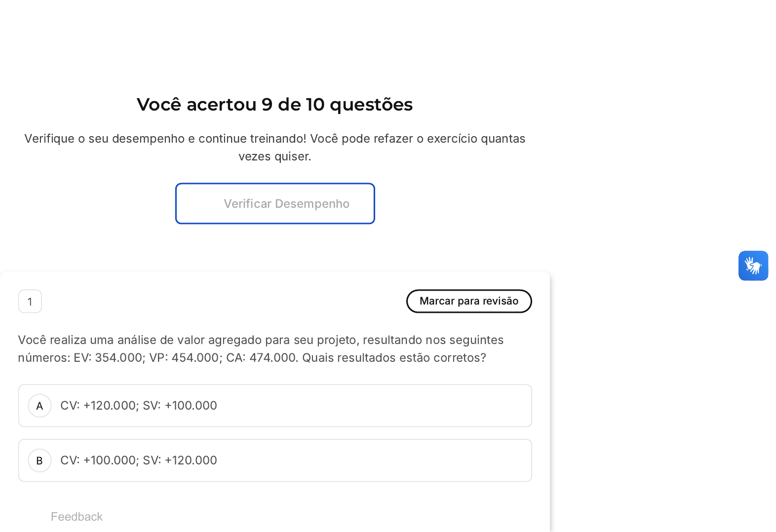Choose answer text CV: +100.000; SV: +120.000
The height and width of the screenshot is (532, 776).
click(x=139, y=460)
